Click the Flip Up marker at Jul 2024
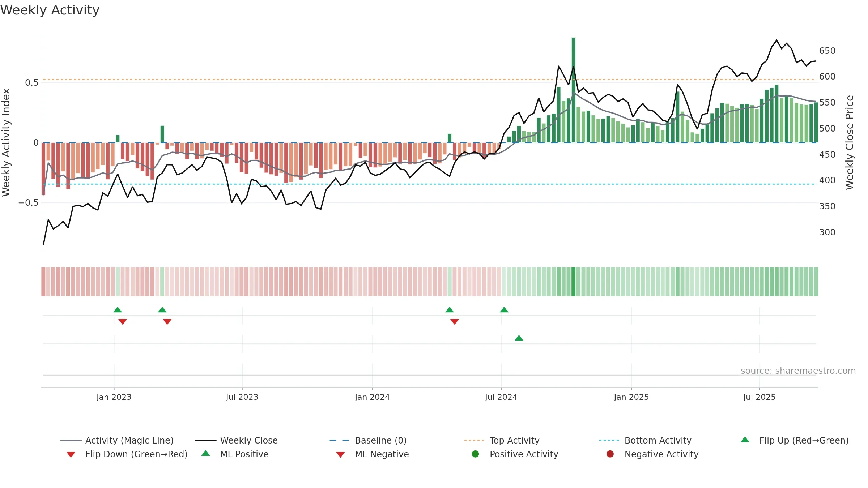 click(504, 310)
